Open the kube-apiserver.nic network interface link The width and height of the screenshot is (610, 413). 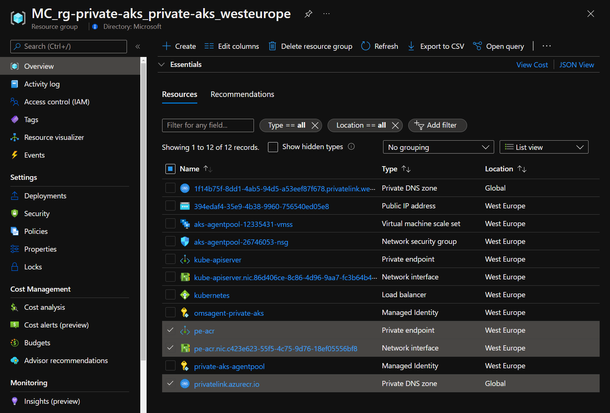click(285, 277)
